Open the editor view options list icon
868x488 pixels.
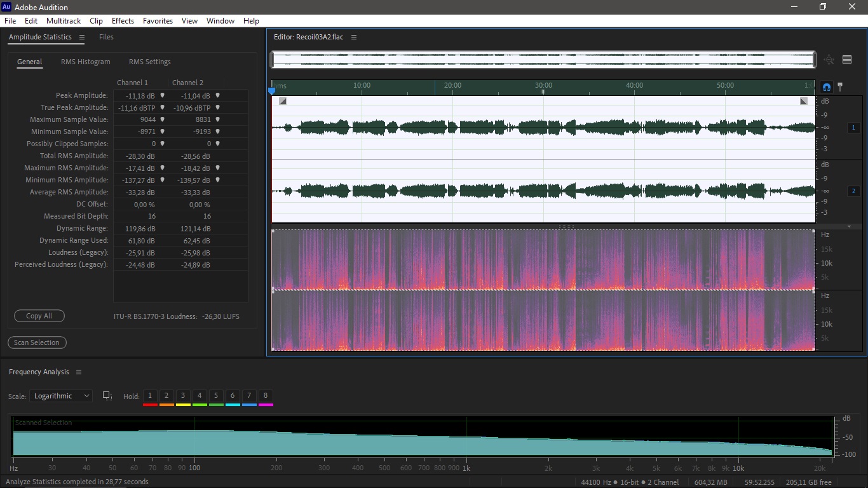click(847, 60)
